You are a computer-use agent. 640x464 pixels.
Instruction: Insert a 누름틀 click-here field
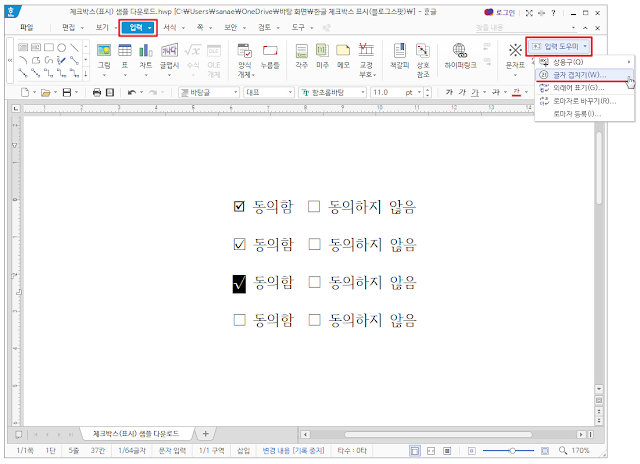[x=270, y=51]
